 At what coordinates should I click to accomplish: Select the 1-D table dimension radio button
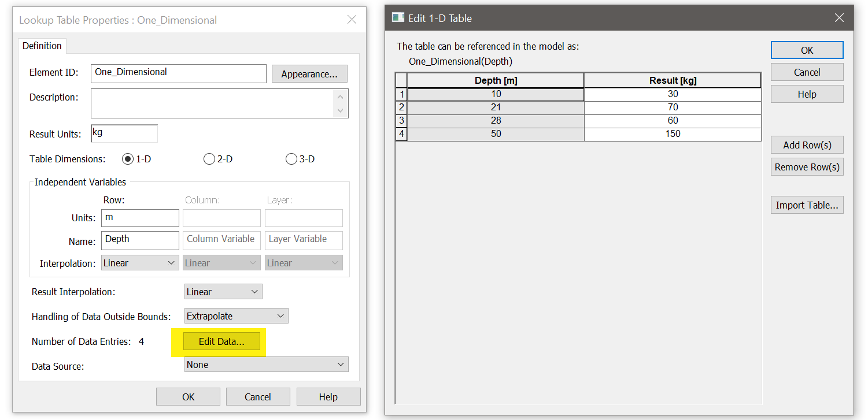coord(127,159)
